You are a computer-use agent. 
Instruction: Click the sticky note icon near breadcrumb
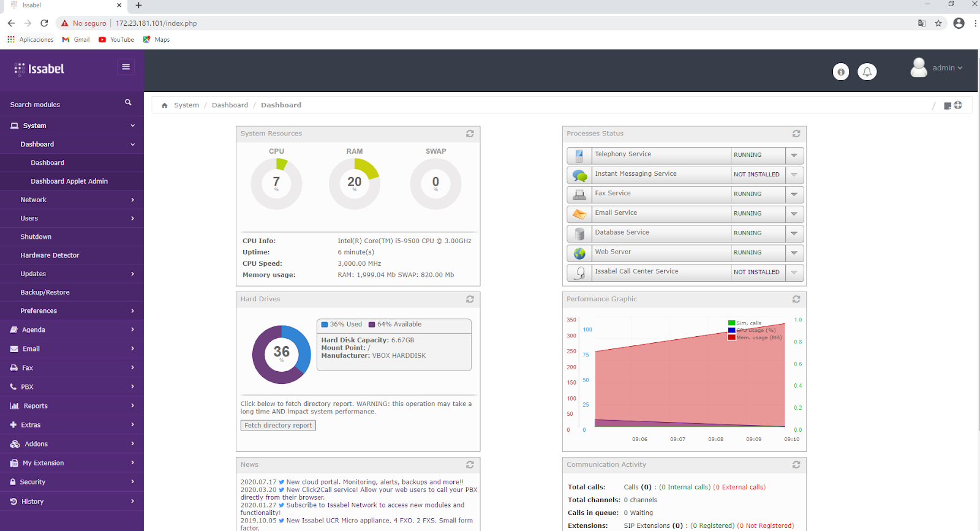pos(948,106)
